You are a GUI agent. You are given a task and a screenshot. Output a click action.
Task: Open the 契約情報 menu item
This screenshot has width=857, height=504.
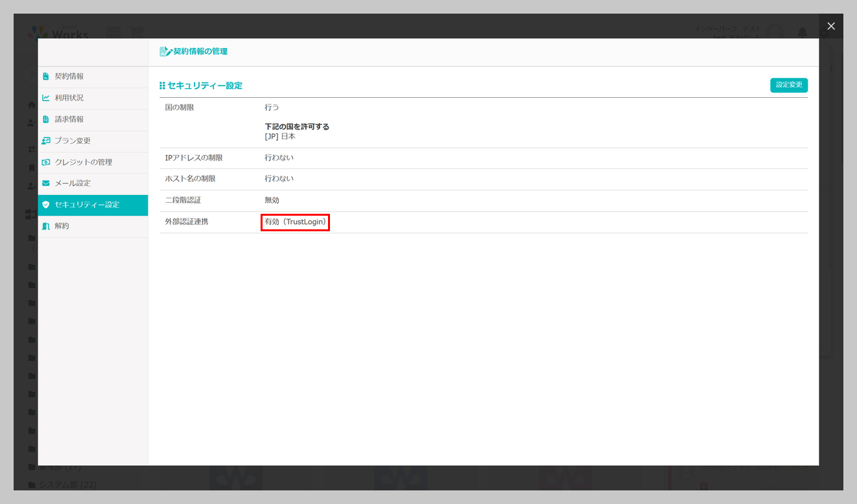click(93, 76)
